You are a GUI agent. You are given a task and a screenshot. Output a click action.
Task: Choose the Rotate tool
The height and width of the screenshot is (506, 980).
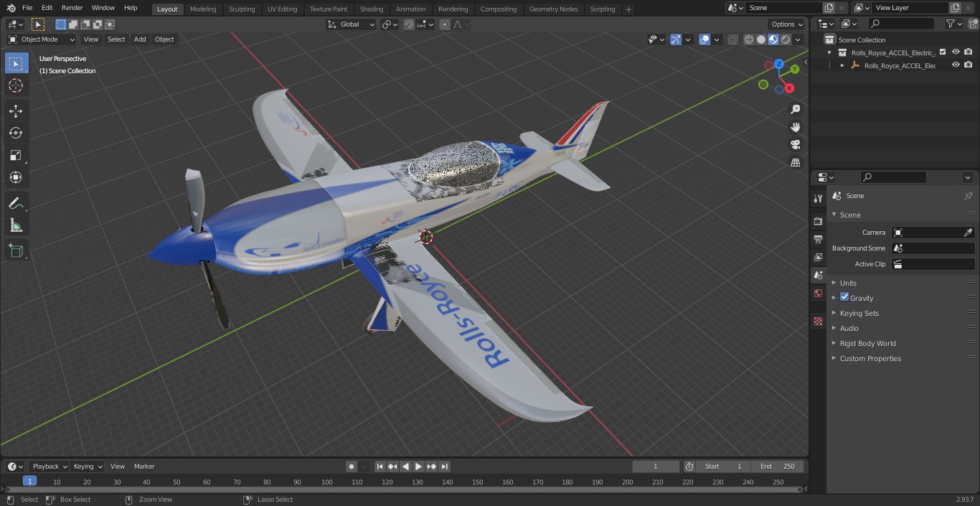[16, 133]
